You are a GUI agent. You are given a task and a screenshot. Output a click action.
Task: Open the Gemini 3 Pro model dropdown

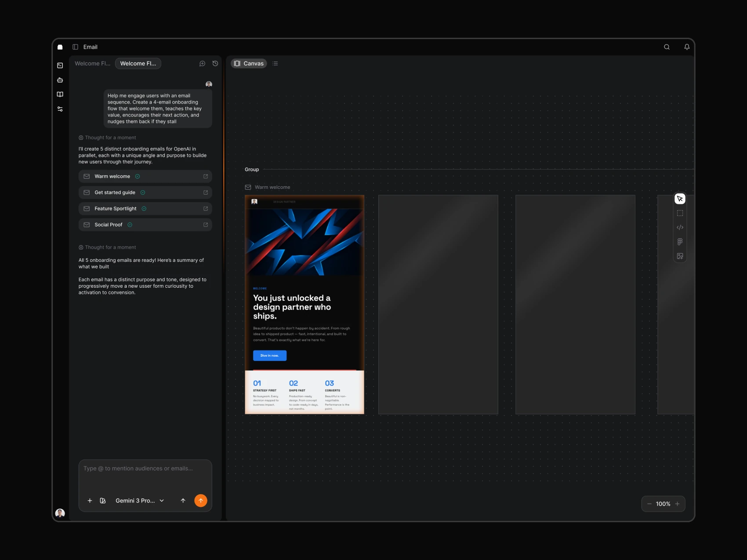(x=140, y=501)
